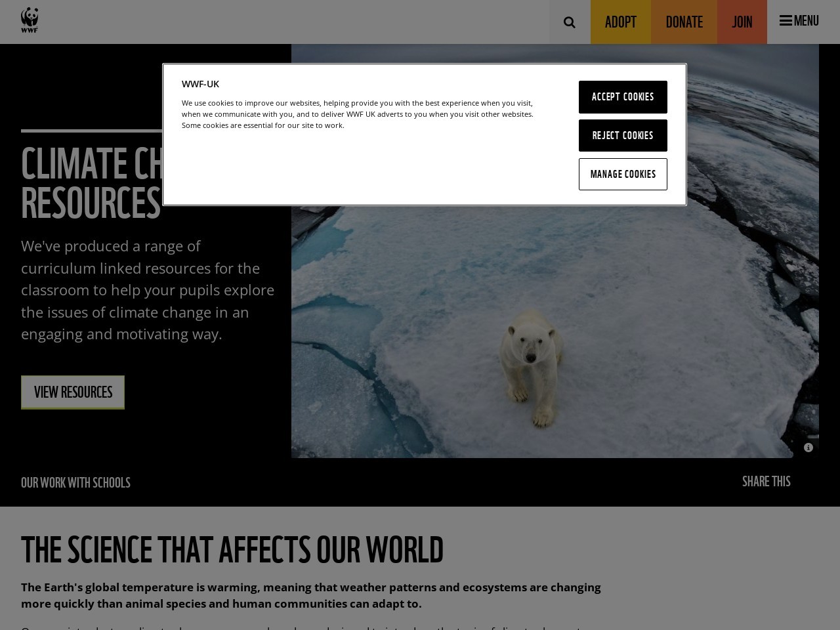Click the WWF panda logo

pyautogui.click(x=30, y=20)
